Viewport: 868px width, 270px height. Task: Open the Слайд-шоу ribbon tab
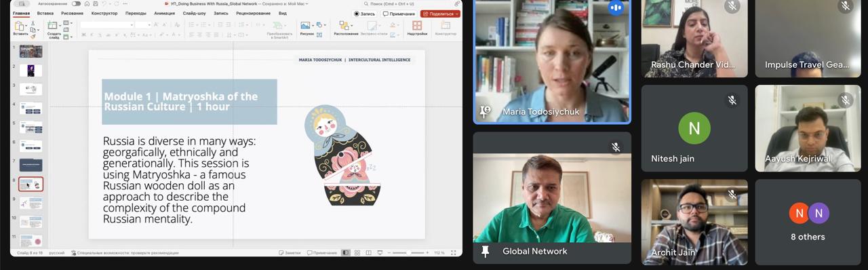(195, 13)
